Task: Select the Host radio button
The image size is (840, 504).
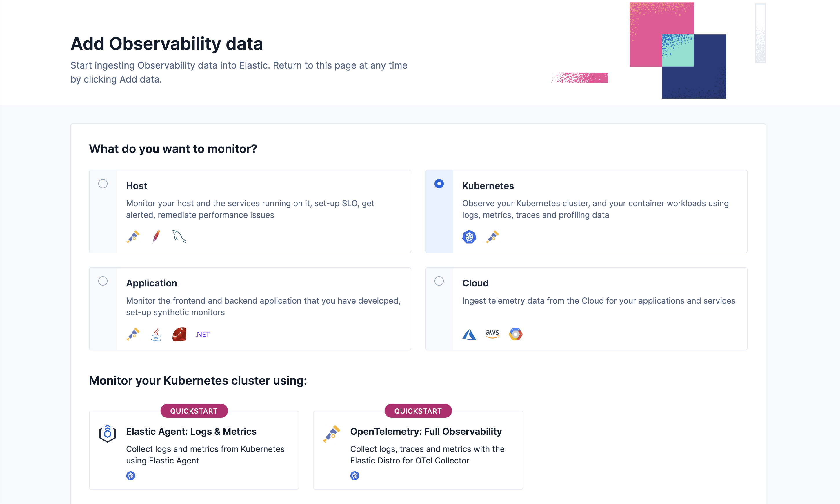Action: 103,184
